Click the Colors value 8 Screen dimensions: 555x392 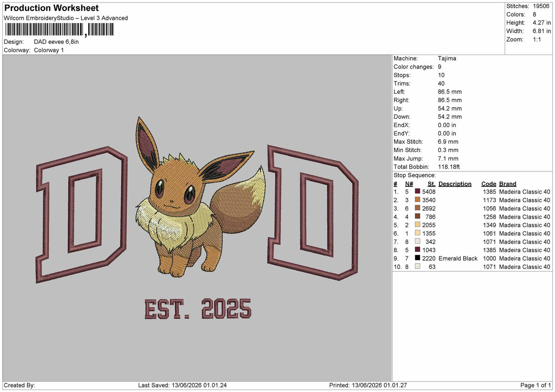pyautogui.click(x=534, y=14)
